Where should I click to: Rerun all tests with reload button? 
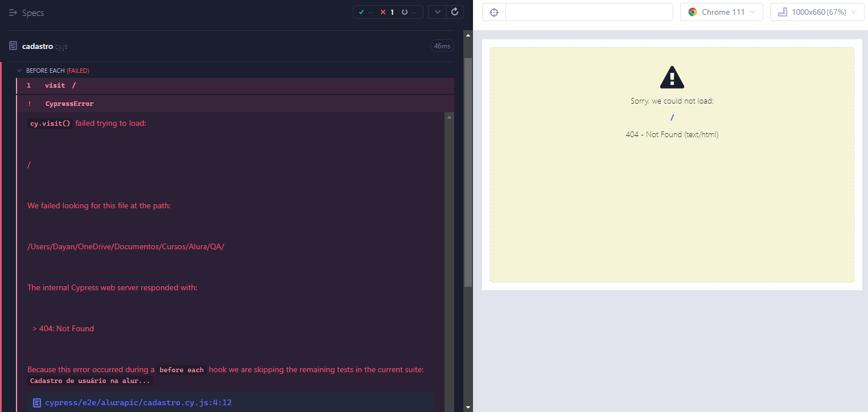pos(455,12)
